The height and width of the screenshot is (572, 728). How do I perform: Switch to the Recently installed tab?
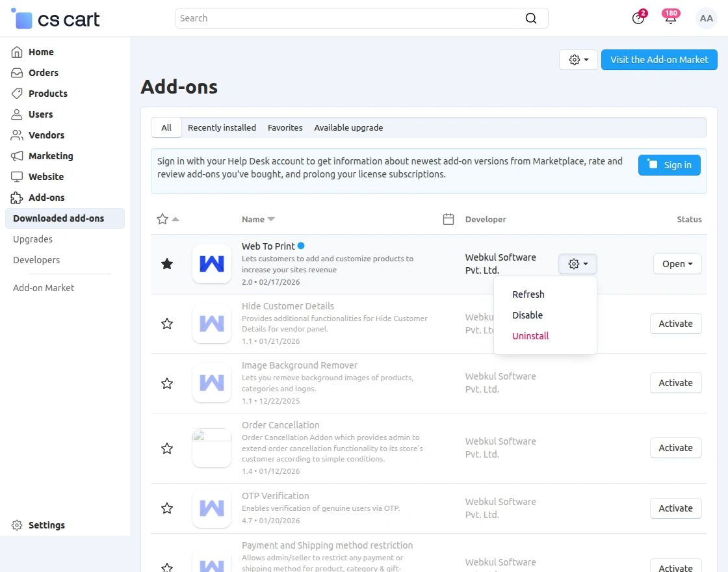(222, 127)
